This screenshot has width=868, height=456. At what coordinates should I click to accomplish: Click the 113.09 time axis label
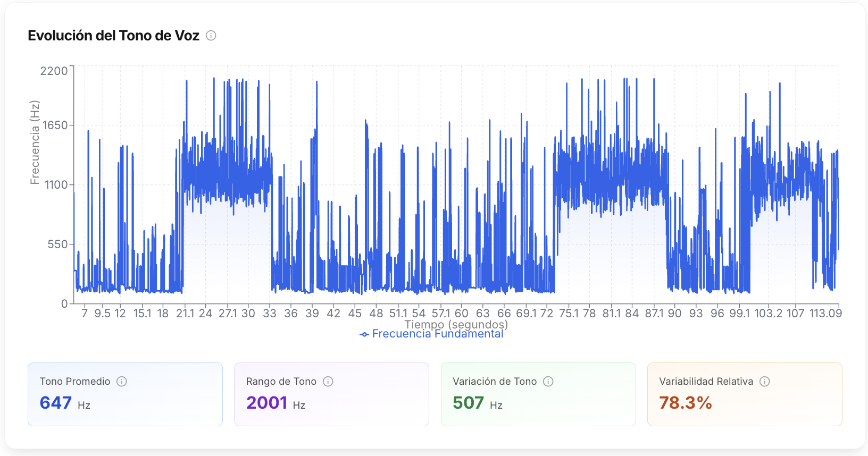point(825,313)
